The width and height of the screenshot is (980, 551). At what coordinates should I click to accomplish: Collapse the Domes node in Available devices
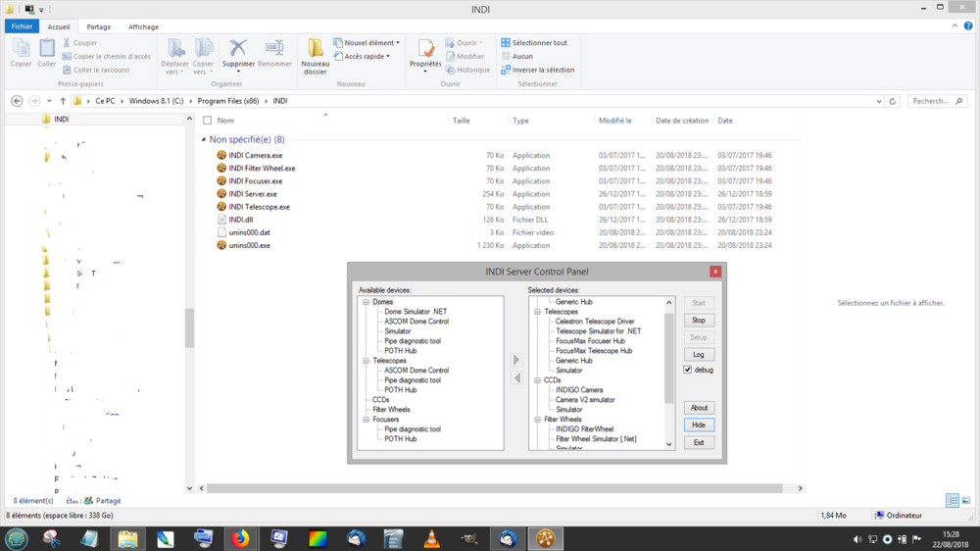tap(367, 302)
